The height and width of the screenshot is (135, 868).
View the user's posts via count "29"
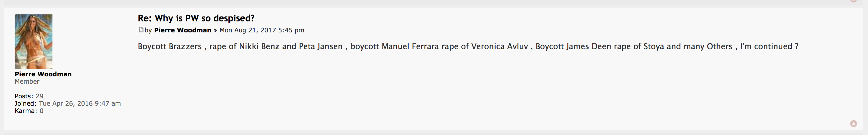(x=39, y=96)
